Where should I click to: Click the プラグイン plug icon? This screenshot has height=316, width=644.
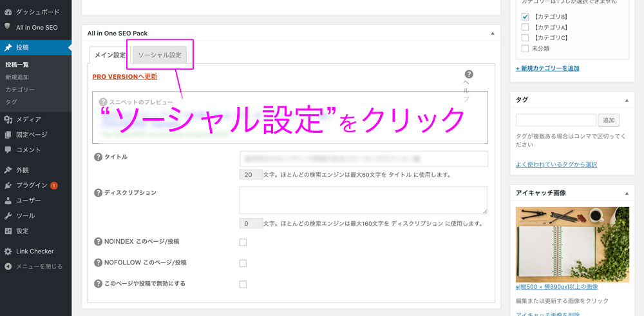pos(8,185)
